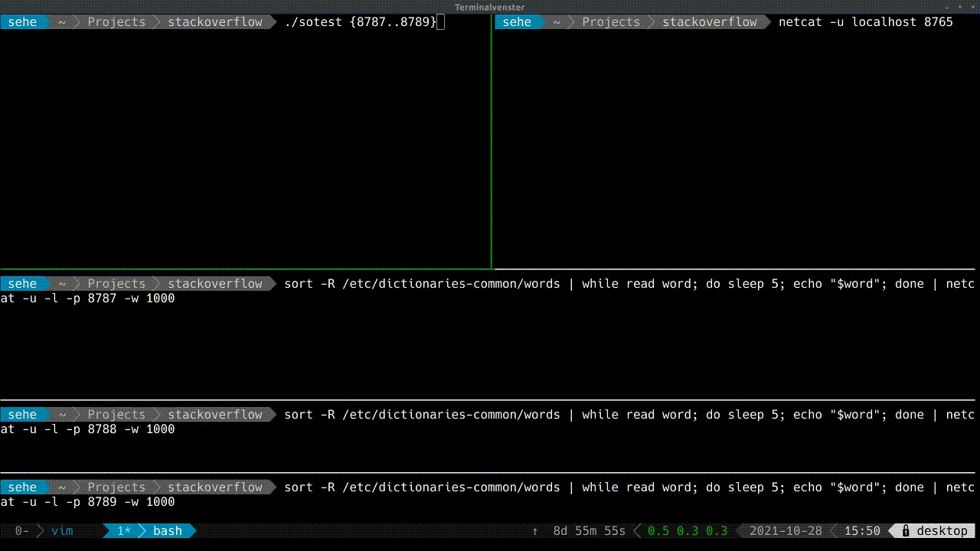Click the uptime arrow icon in status bar
The width and height of the screenshot is (980, 551).
[x=534, y=531]
